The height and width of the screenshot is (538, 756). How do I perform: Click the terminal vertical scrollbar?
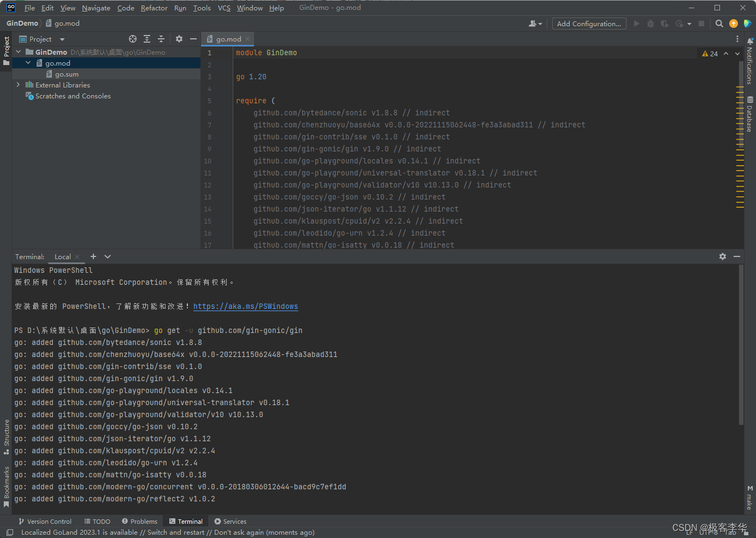pos(741,344)
